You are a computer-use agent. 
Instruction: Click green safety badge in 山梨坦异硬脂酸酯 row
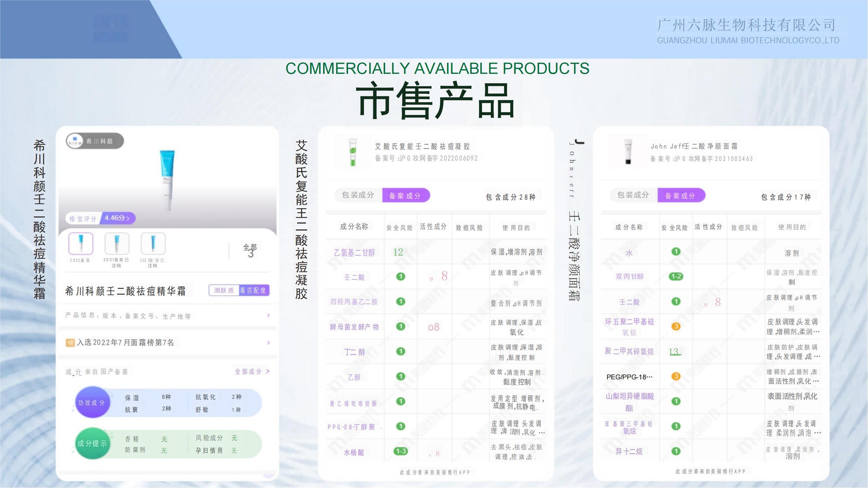pyautogui.click(x=676, y=401)
